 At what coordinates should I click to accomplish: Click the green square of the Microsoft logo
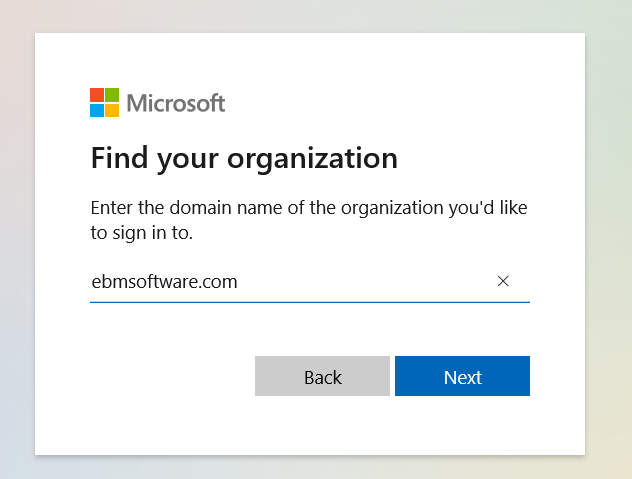point(112,95)
